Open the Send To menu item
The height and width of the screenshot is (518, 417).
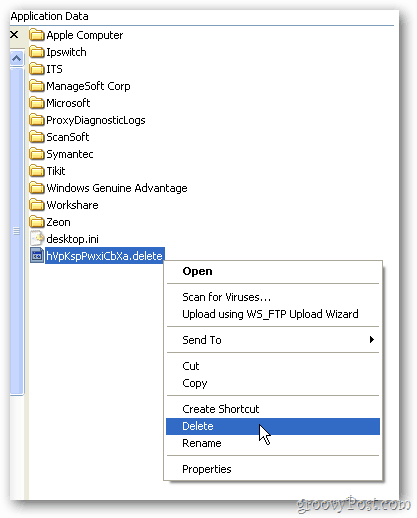(x=273, y=340)
